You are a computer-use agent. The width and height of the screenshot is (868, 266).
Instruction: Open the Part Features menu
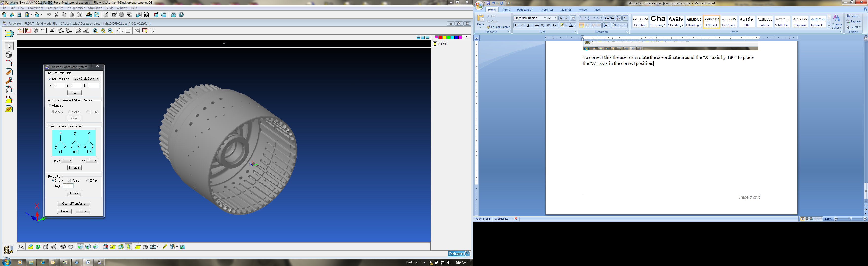[54, 8]
